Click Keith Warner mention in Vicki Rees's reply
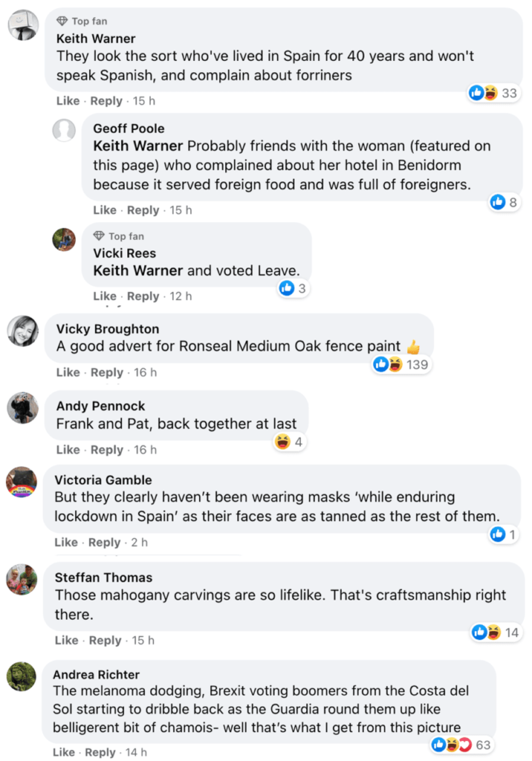 (x=137, y=271)
